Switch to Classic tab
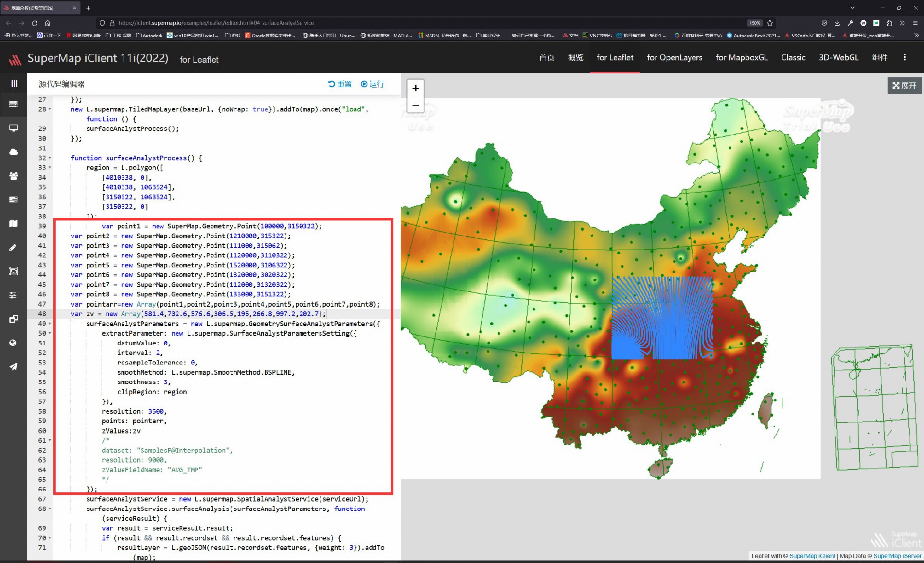The image size is (924, 563). [x=793, y=57]
